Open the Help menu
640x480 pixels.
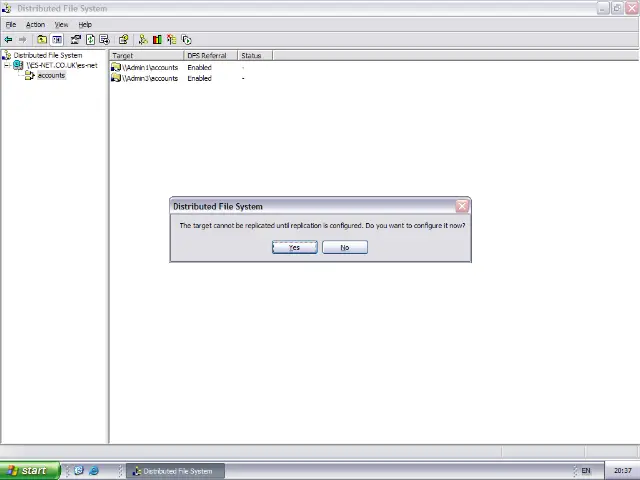tap(85, 24)
